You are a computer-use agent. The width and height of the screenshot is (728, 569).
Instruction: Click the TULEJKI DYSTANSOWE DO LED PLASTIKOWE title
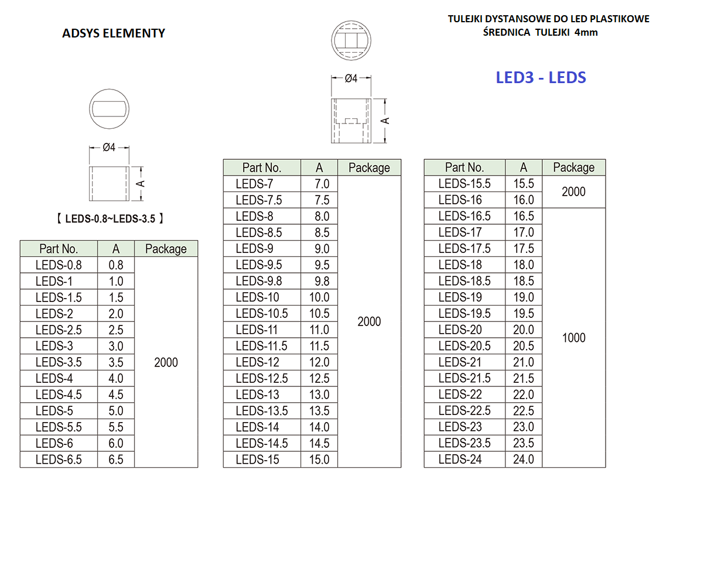pos(549,19)
